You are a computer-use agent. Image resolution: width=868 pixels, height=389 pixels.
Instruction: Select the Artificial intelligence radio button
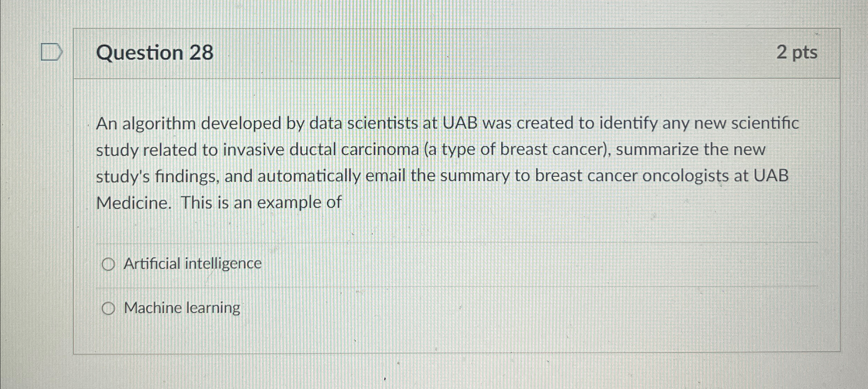pyautogui.click(x=109, y=264)
